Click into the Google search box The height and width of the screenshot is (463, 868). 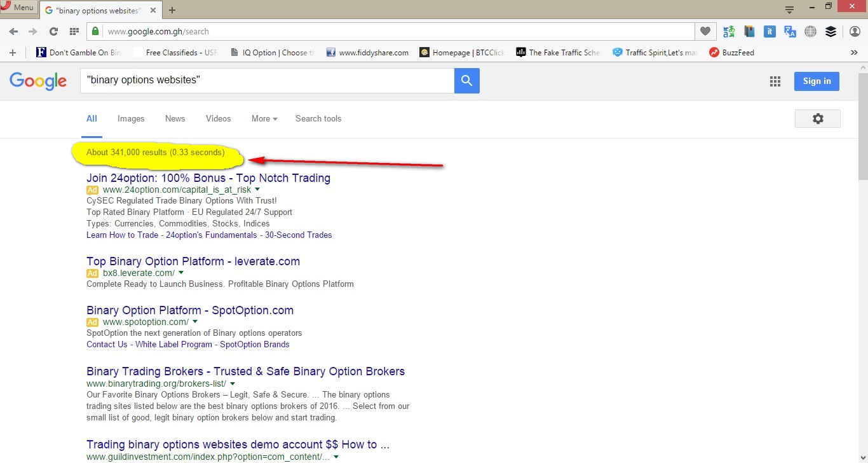267,81
